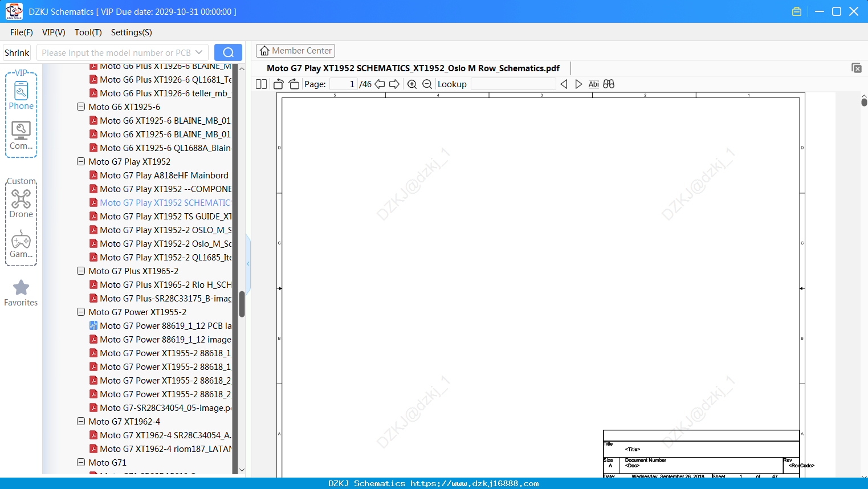Open the Member Center
868x489 pixels.
(295, 51)
